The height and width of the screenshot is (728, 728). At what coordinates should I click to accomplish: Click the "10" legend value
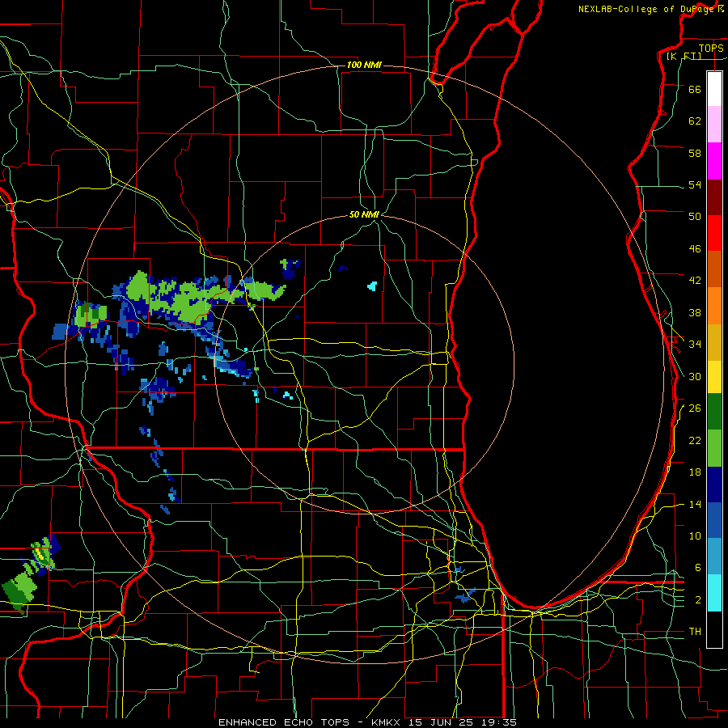point(695,535)
